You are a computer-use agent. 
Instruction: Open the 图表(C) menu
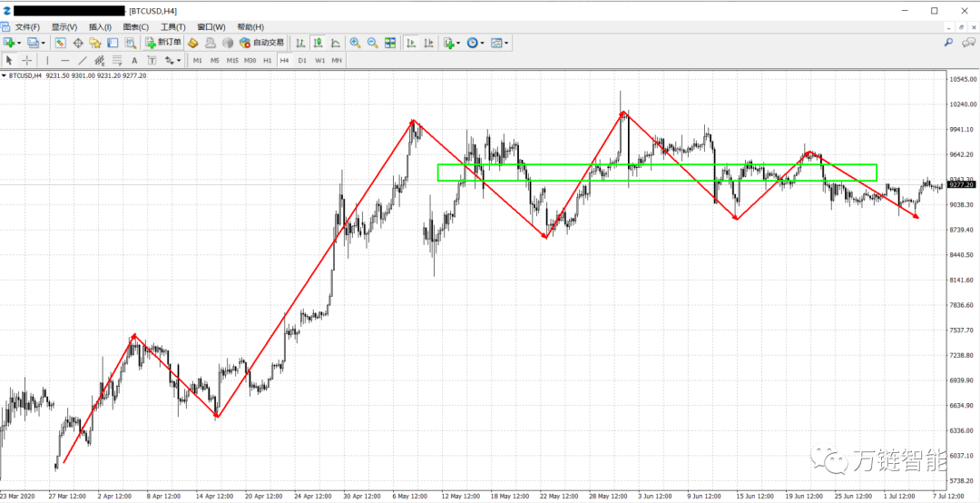pos(136,27)
